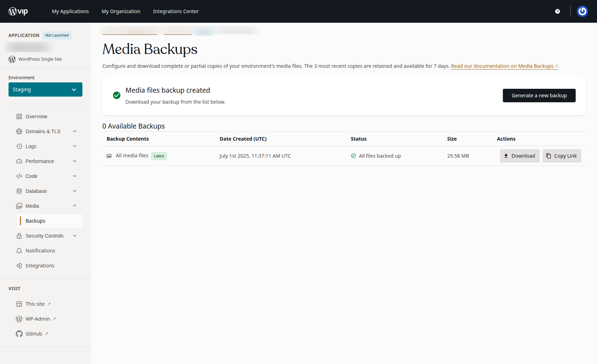Screen dimensions: 597x364
Task: Click the Latest badge next to All media files
Action: (x=159, y=156)
